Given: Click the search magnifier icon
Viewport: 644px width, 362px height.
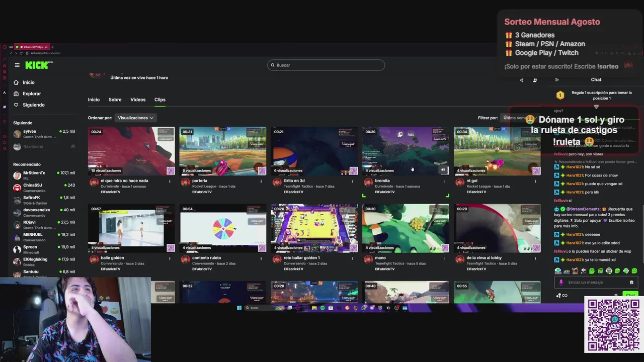Looking at the screenshot, I should [x=273, y=65].
